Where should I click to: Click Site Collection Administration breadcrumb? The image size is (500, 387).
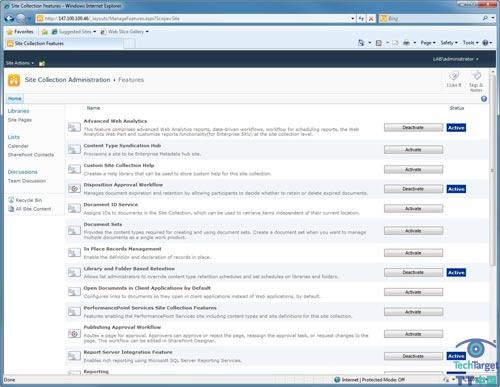(67, 80)
